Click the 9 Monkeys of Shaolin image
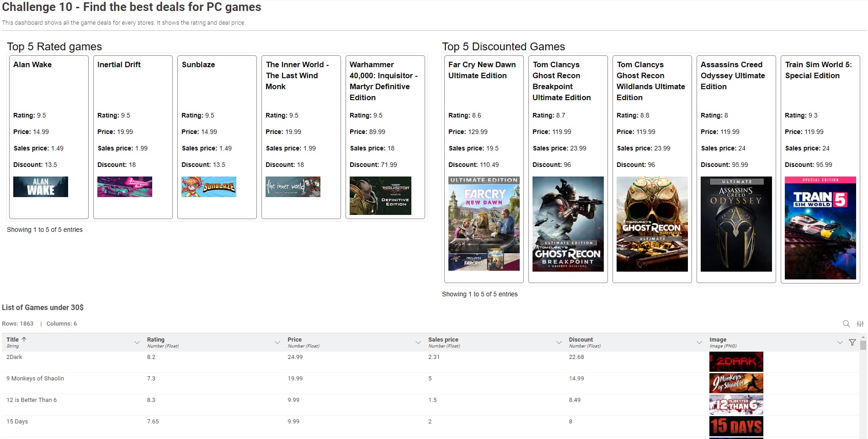The width and height of the screenshot is (868, 439). click(736, 383)
